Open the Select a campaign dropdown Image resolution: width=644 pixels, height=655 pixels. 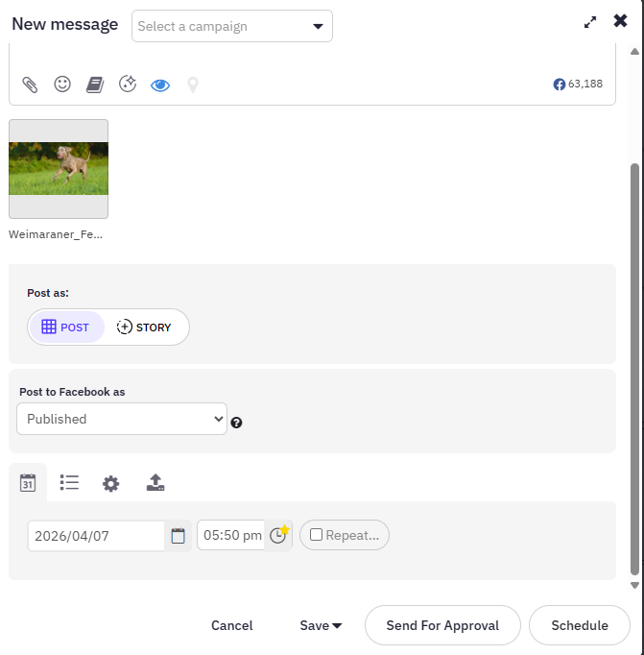(232, 26)
